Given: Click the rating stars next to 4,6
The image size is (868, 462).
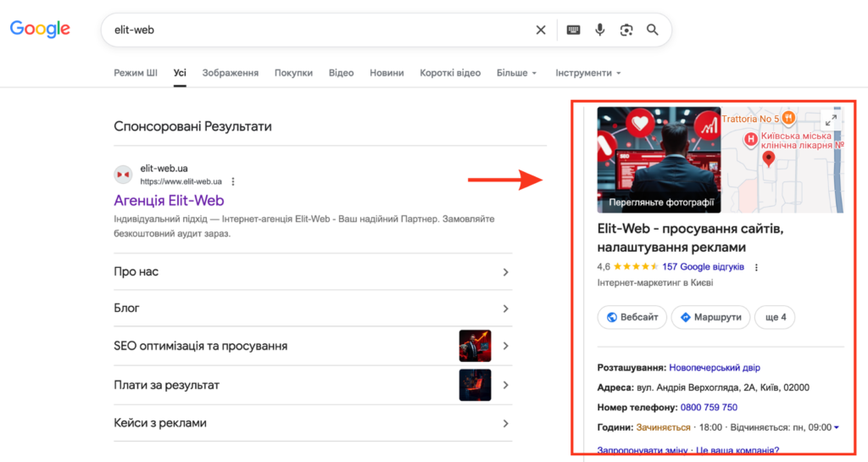Looking at the screenshot, I should coord(636,267).
